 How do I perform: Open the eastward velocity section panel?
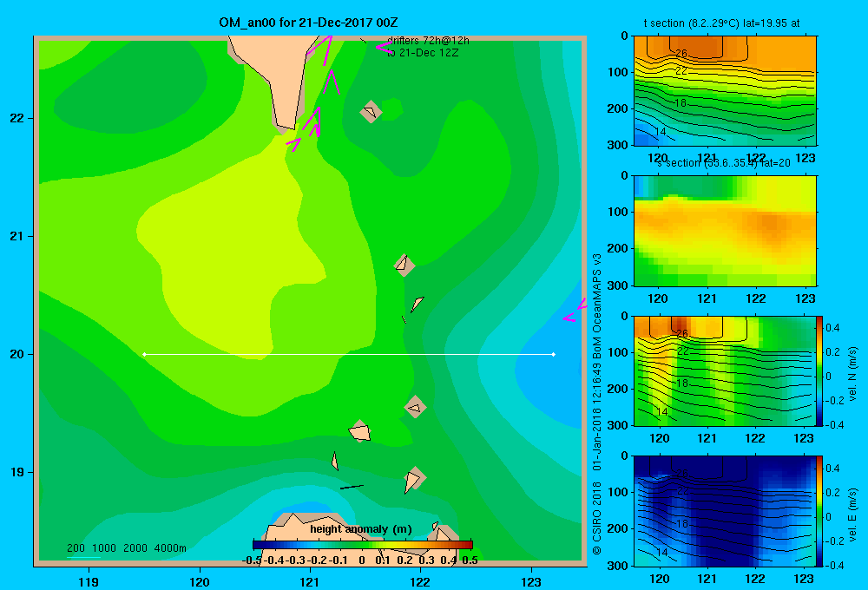[x=725, y=511]
